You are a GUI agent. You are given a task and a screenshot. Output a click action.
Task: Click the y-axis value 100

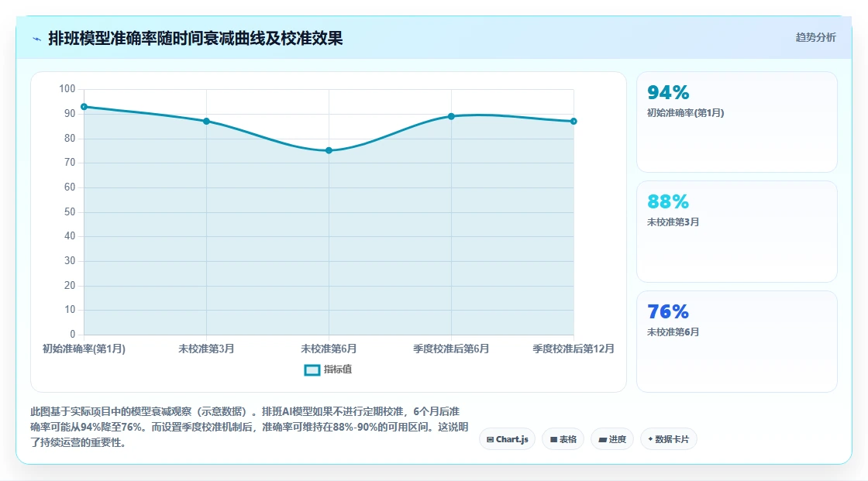(x=67, y=89)
